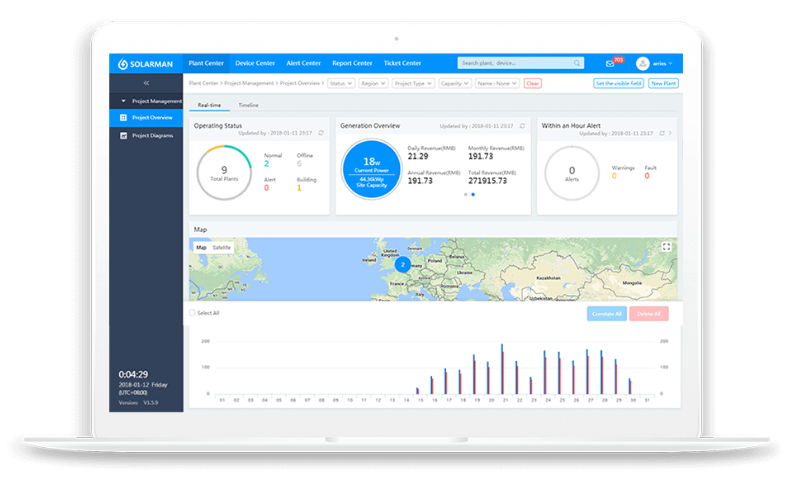Refresh the Operating Status card

[x=321, y=133]
